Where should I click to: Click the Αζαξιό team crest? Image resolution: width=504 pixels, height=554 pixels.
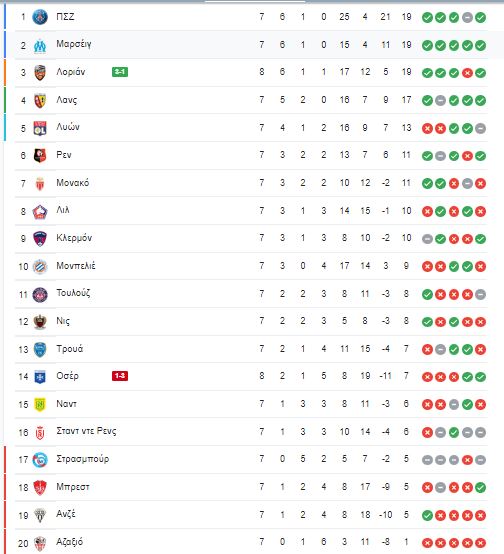point(40,543)
